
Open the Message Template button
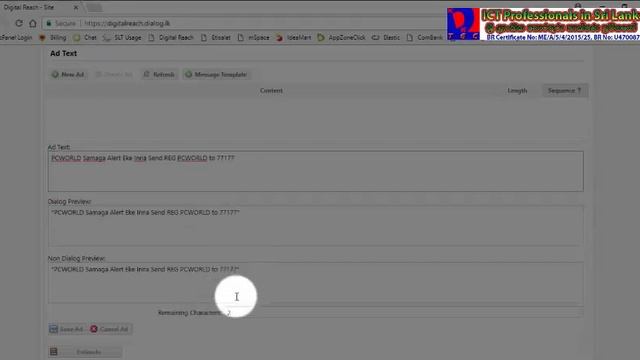[216, 74]
